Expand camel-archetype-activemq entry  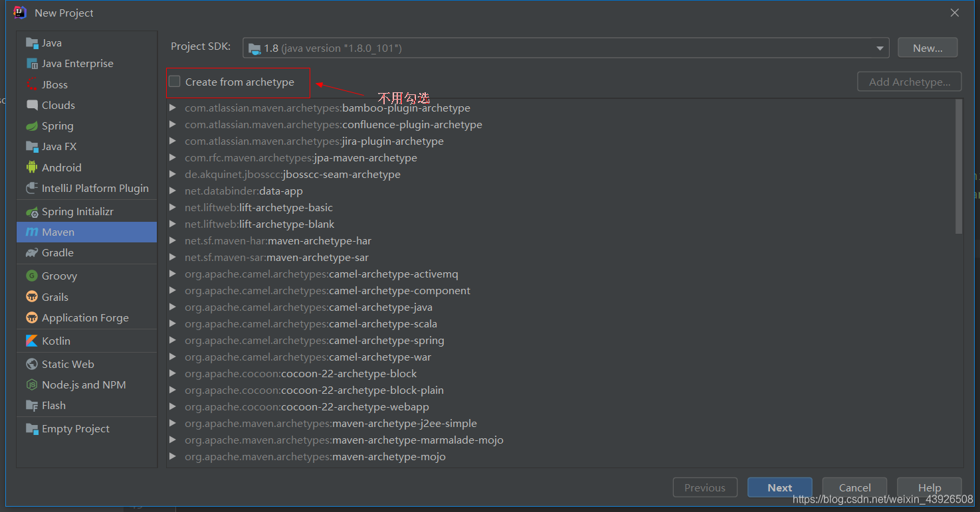[x=173, y=274]
